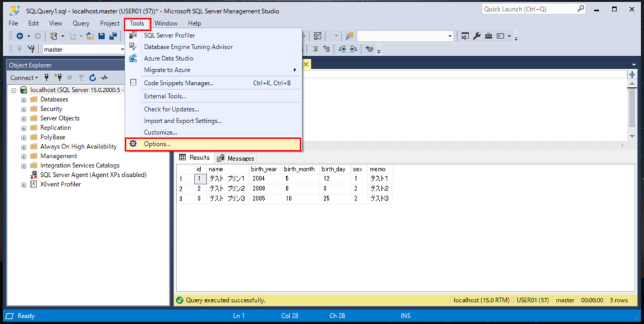
Task: Click the Check for Updates menu entry
Action: pyautogui.click(x=171, y=109)
